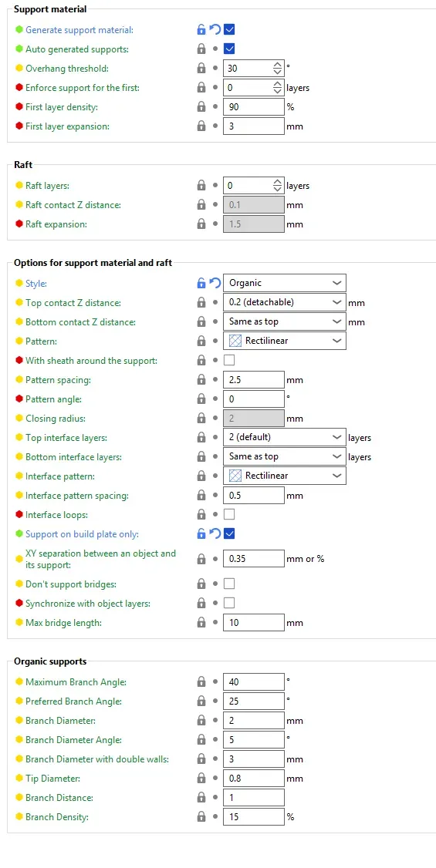Expand the Top contact Z distance dropdown
Image resolution: width=436 pixels, height=868 pixels.
[x=285, y=302]
